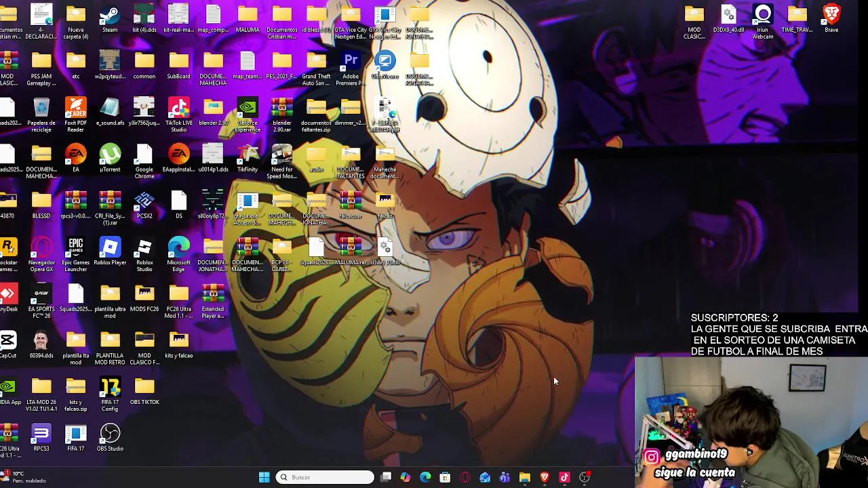Select the e_sound.afs file

point(110,112)
